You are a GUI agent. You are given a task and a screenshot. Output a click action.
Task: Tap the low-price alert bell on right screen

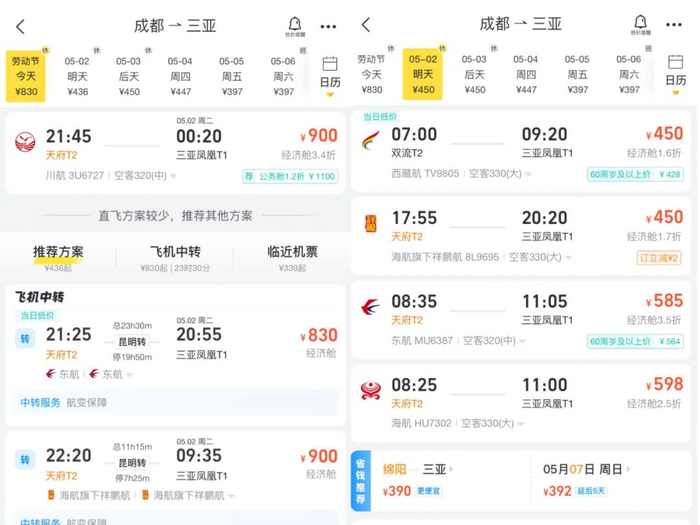click(641, 25)
